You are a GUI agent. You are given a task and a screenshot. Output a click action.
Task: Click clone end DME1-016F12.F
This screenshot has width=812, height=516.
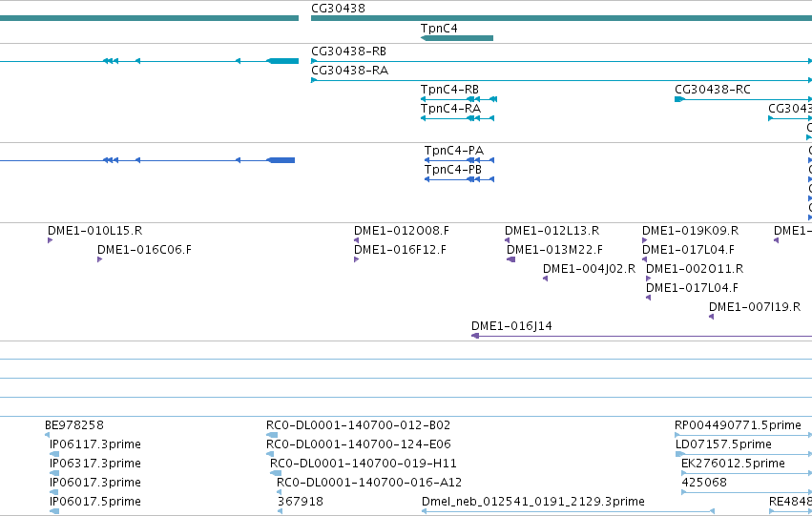click(400, 250)
